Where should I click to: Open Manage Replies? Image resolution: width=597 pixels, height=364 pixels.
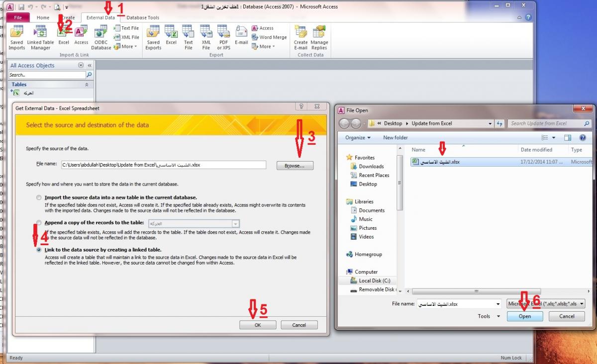pos(319,38)
